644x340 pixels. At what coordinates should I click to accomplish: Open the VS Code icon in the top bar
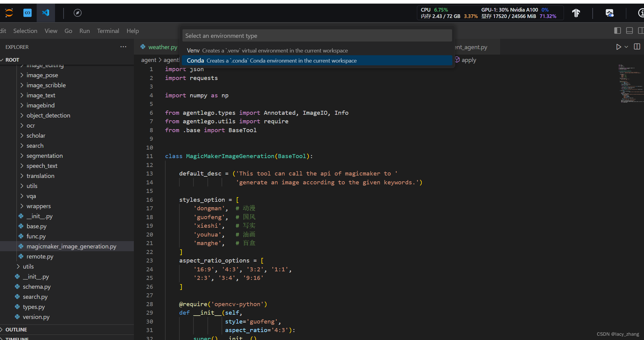pyautogui.click(x=46, y=13)
